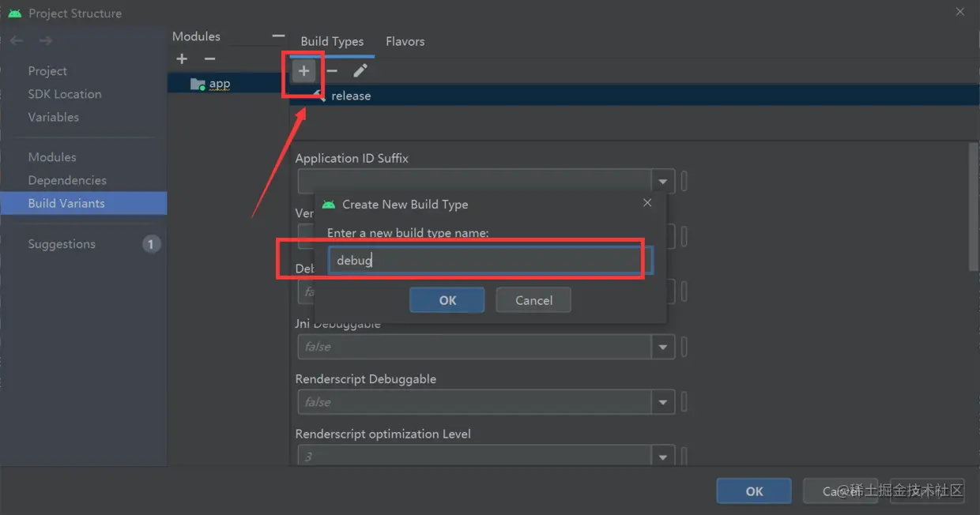Switch to the Flavors tab
The width and height of the screenshot is (980, 515).
pos(405,42)
